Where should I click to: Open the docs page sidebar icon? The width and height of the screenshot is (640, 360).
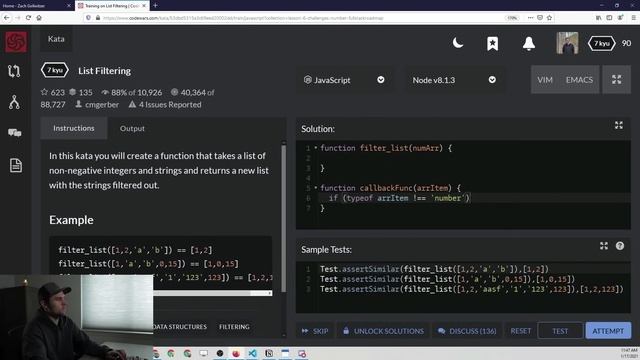(16, 165)
